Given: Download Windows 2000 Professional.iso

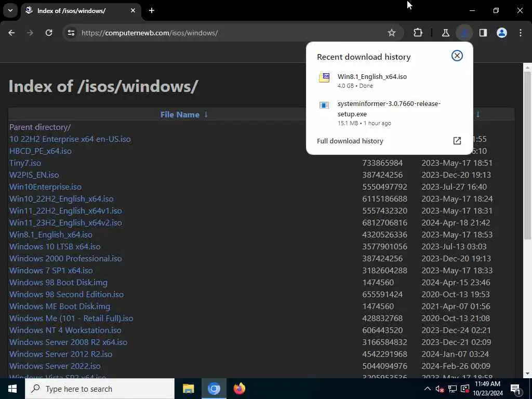Looking at the screenshot, I should click(x=65, y=259).
